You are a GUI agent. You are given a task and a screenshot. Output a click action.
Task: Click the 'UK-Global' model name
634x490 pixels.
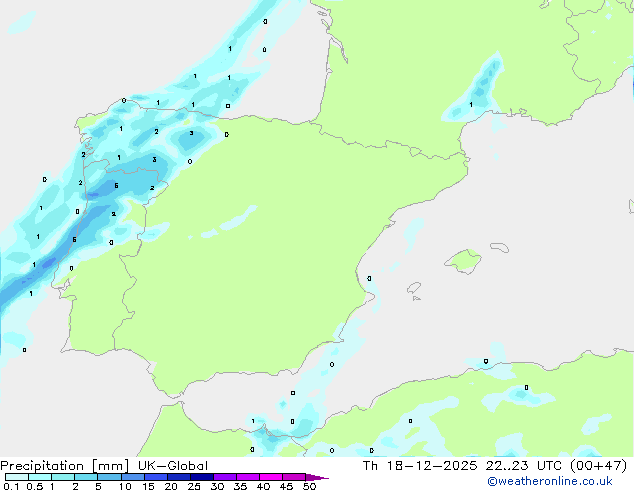click(173, 466)
